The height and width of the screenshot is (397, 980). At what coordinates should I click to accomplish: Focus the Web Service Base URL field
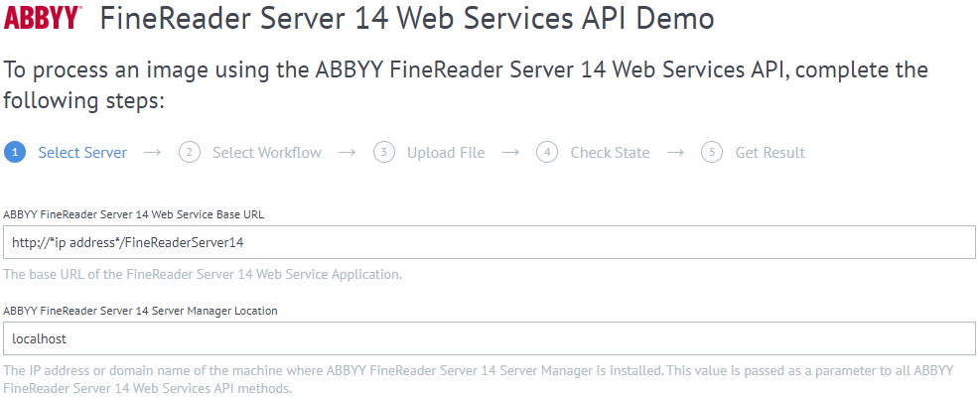coord(490,242)
